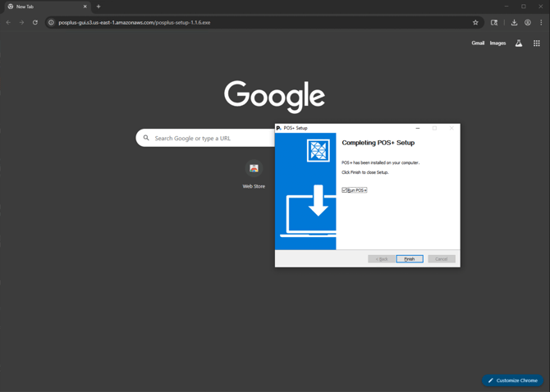
Task: Close the Chrome window
Action: [x=540, y=7]
